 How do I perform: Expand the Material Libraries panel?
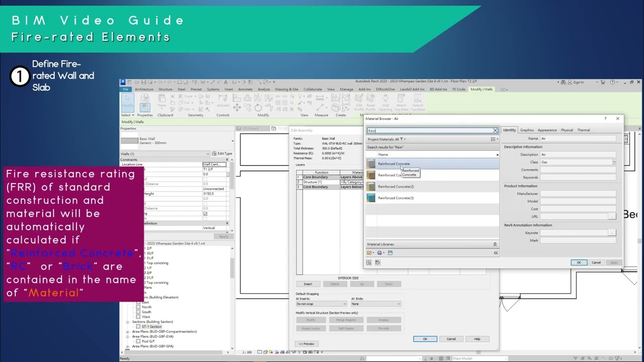[495, 244]
